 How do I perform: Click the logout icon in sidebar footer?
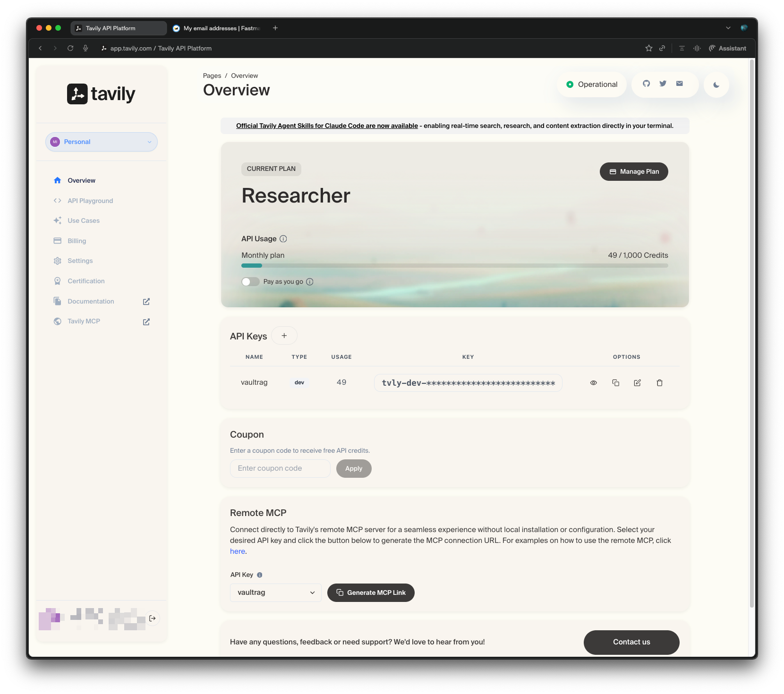[153, 618]
